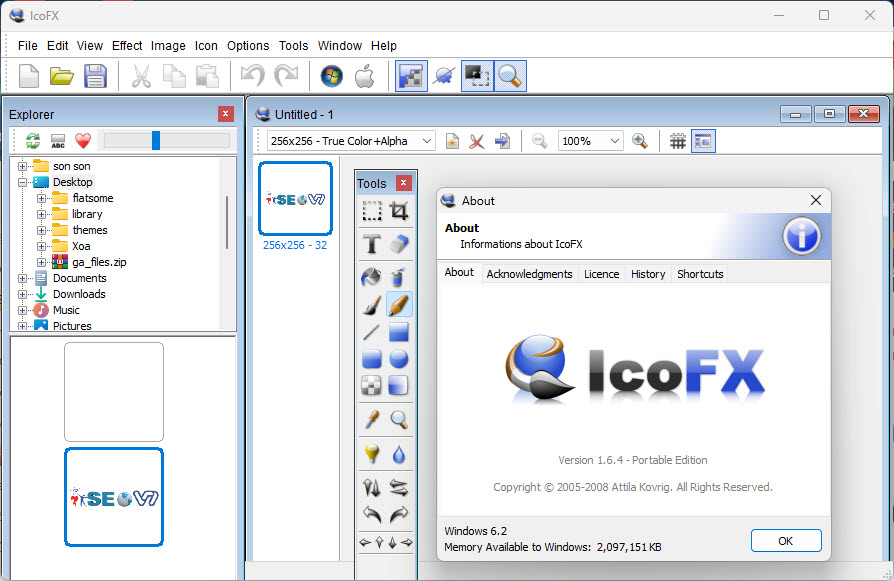Switch to the Acknowledgments tab

(529, 274)
